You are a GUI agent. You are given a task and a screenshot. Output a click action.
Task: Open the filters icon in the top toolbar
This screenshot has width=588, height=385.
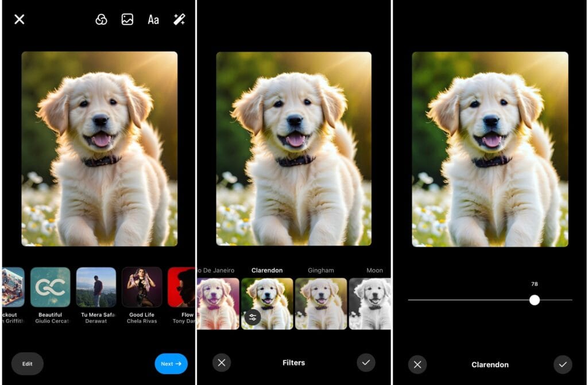[101, 19]
